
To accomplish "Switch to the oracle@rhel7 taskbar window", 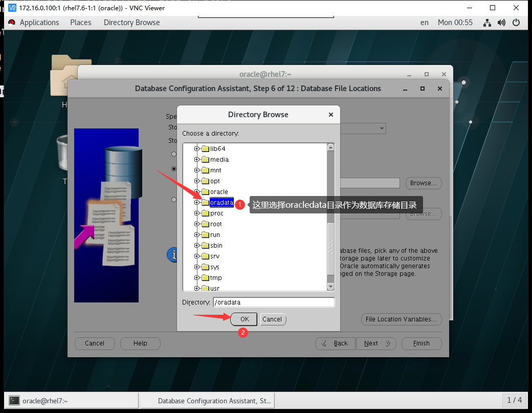I will [72, 400].
